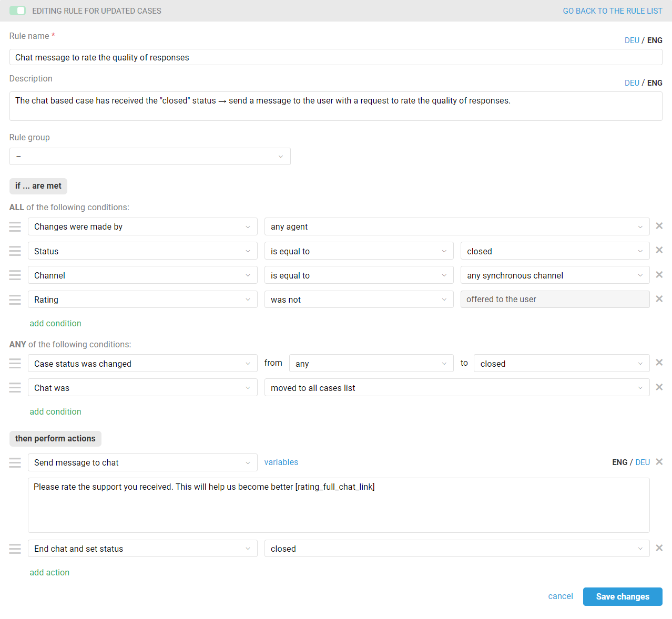Remove the 'Chat was' condition
Screen dimensions: 672x619
tap(659, 387)
